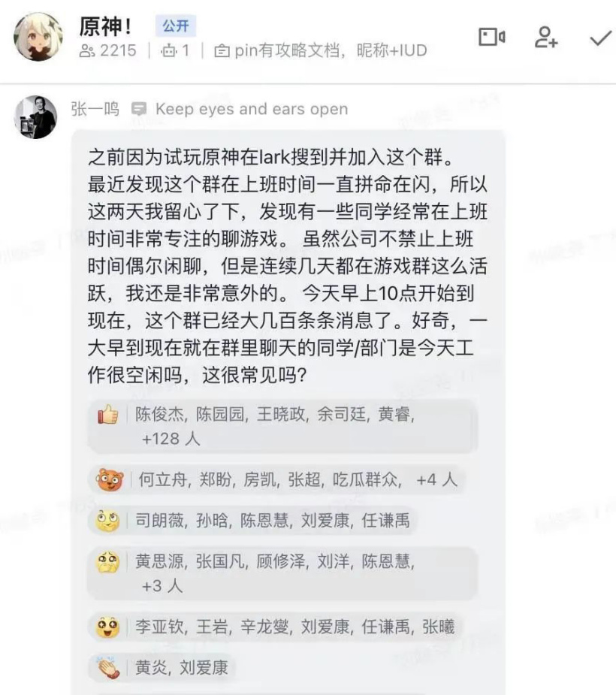Toggle the reaction row starting with 司朗薇
Screen dimensions: 616x695
coord(252,521)
